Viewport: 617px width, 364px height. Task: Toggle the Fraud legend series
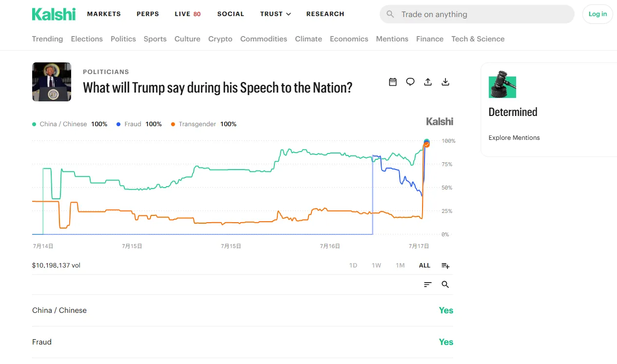(139, 124)
